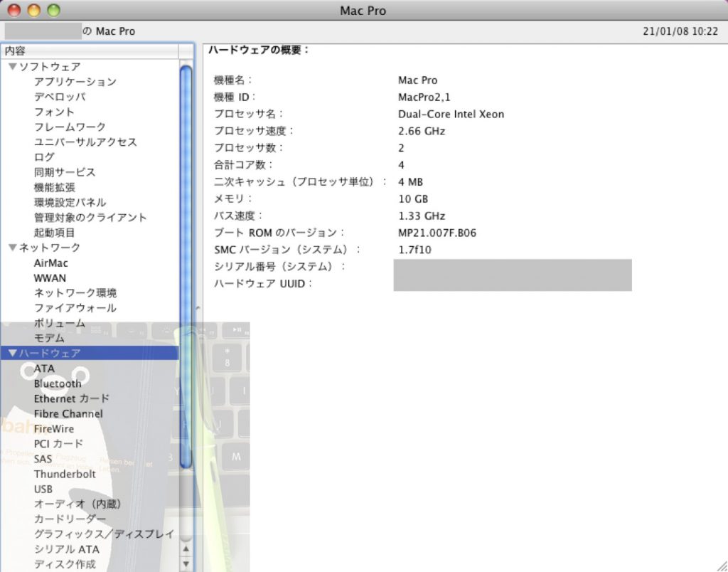This screenshot has width=728, height=572.
Task: Select Ethernet カード entry
Action: [x=72, y=398]
